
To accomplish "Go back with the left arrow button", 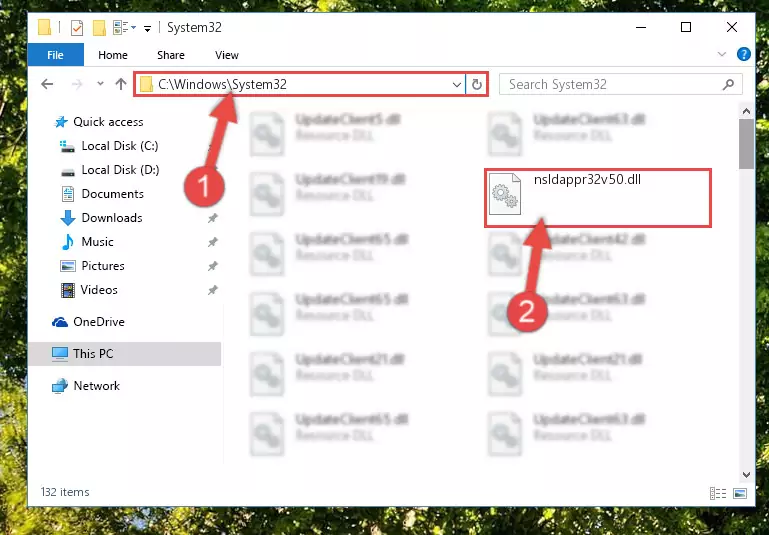I will tap(47, 84).
